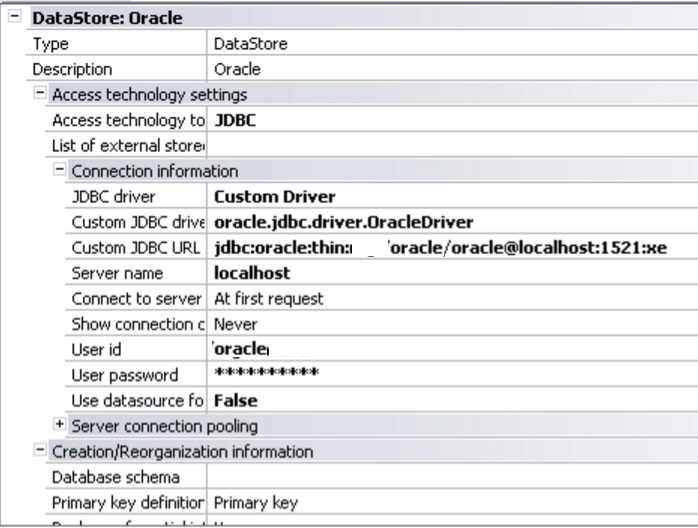Expand Server connection pooling section
Screen dimensions: 698x528
[60, 426]
